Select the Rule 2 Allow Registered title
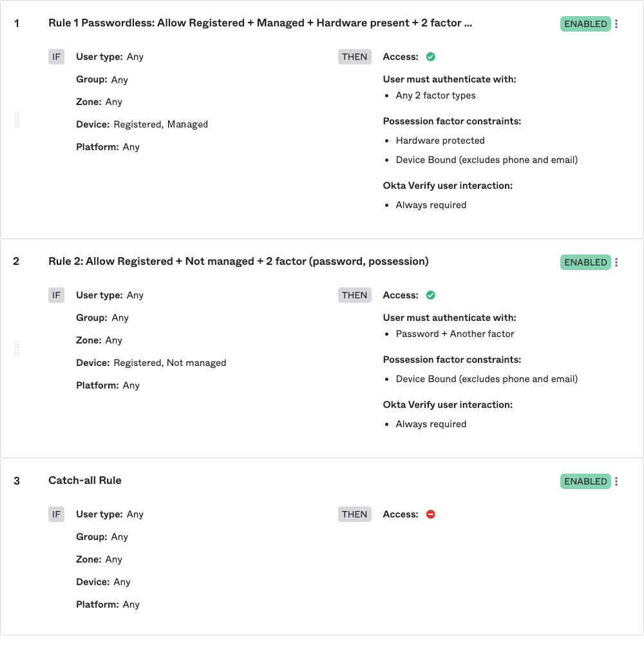This screenshot has width=644, height=656. pyautogui.click(x=238, y=262)
